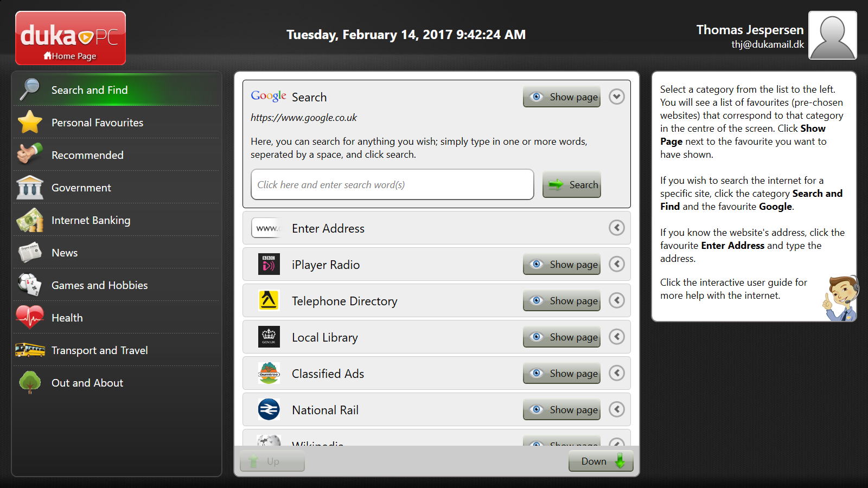The image size is (868, 488).
Task: Click the Gumtree Classified Ads icon
Action: pyautogui.click(x=269, y=374)
